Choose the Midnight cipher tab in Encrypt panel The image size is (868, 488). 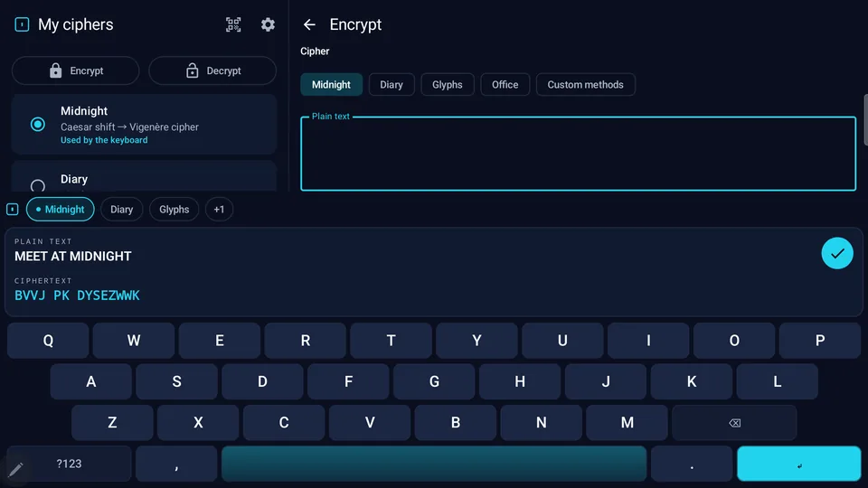[x=331, y=85]
